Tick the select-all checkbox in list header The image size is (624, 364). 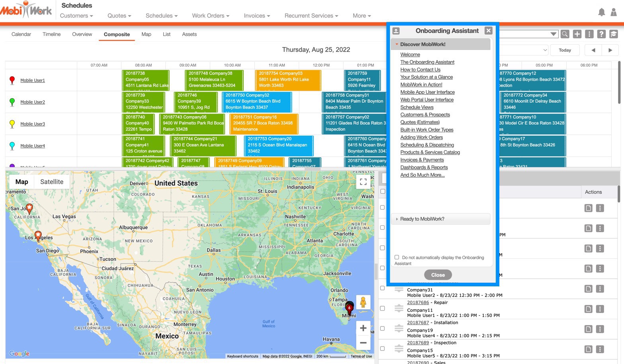(x=383, y=192)
